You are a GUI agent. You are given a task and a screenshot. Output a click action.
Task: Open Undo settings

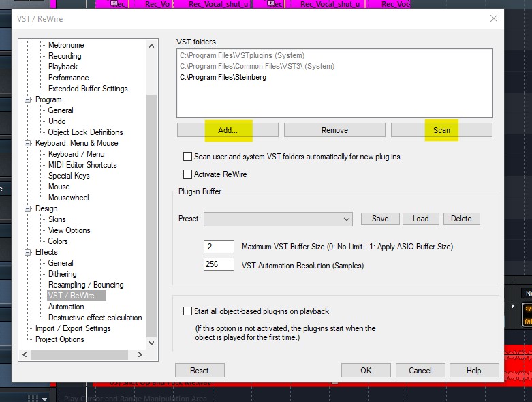57,121
